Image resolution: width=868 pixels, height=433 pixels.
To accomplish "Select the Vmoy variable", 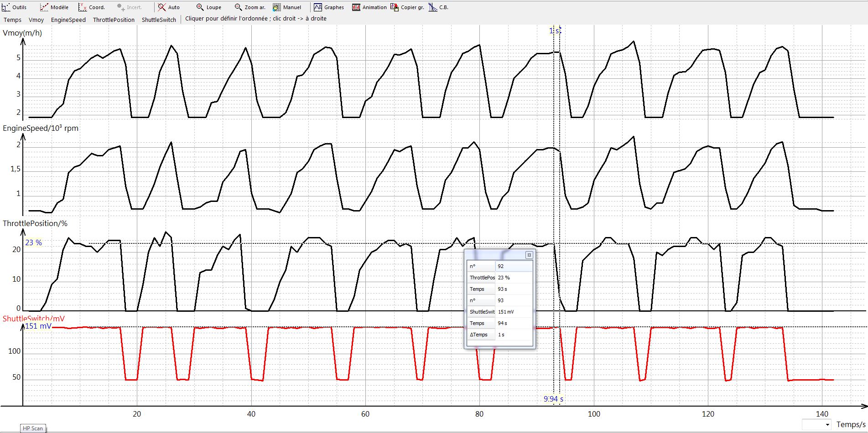I will [x=36, y=20].
